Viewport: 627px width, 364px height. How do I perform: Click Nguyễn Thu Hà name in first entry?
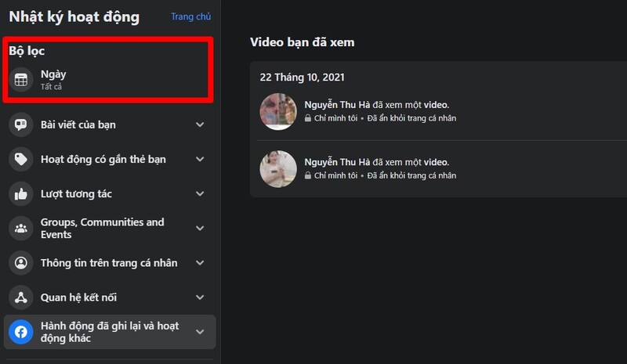tap(337, 105)
